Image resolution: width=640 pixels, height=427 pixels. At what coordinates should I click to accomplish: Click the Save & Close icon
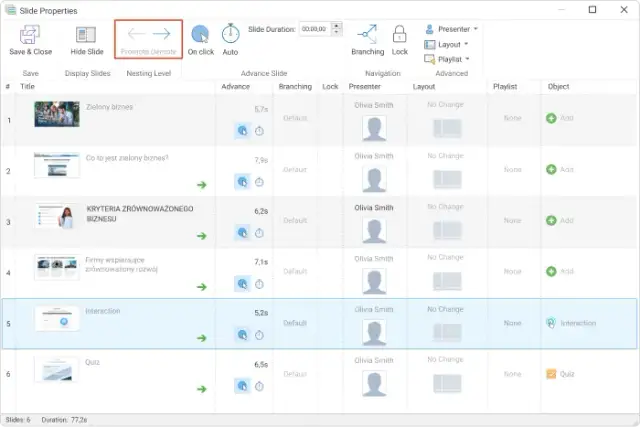point(30,33)
